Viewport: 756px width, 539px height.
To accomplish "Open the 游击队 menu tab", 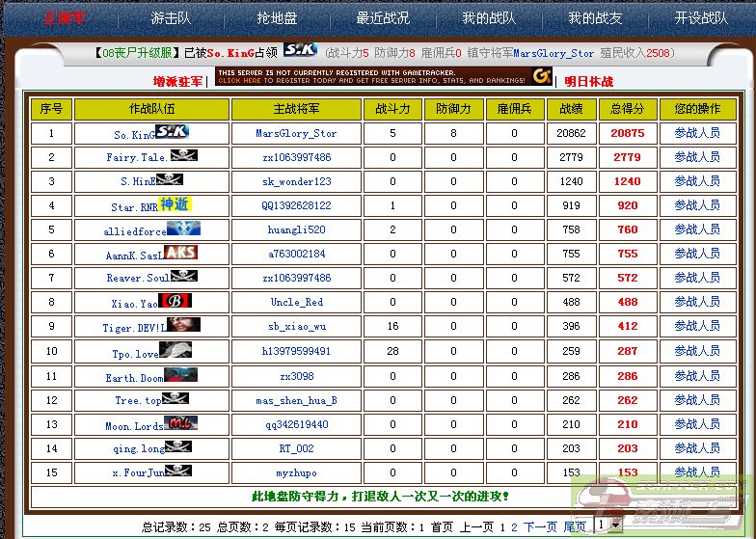I will (171, 17).
